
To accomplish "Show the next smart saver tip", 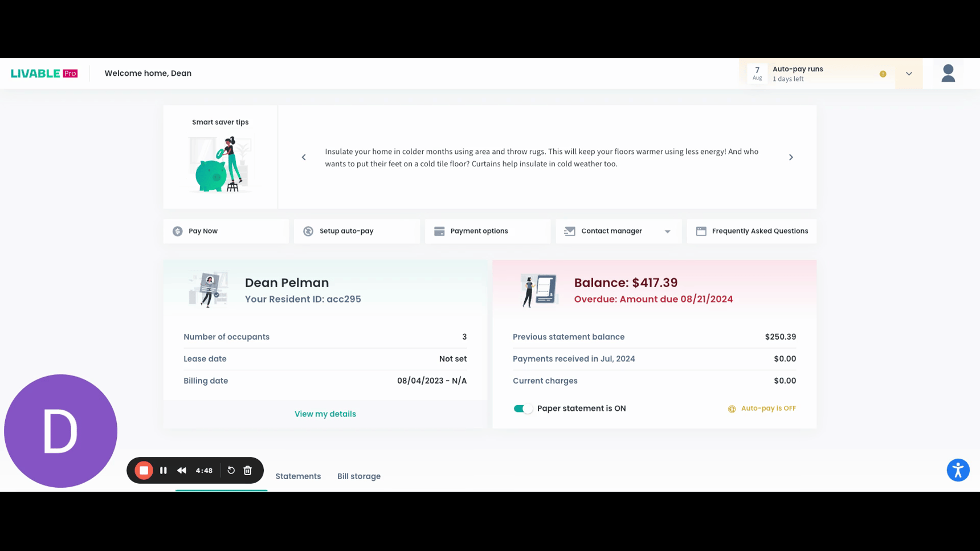I will [791, 157].
